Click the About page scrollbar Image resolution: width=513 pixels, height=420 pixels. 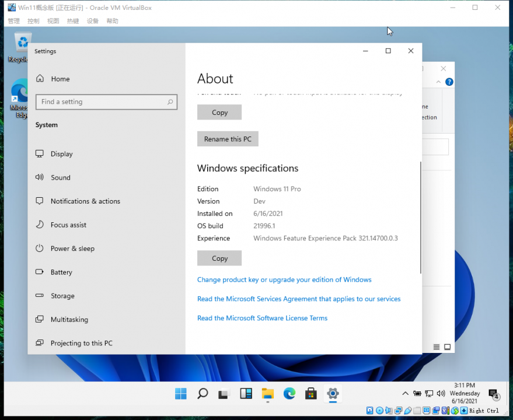click(420, 218)
